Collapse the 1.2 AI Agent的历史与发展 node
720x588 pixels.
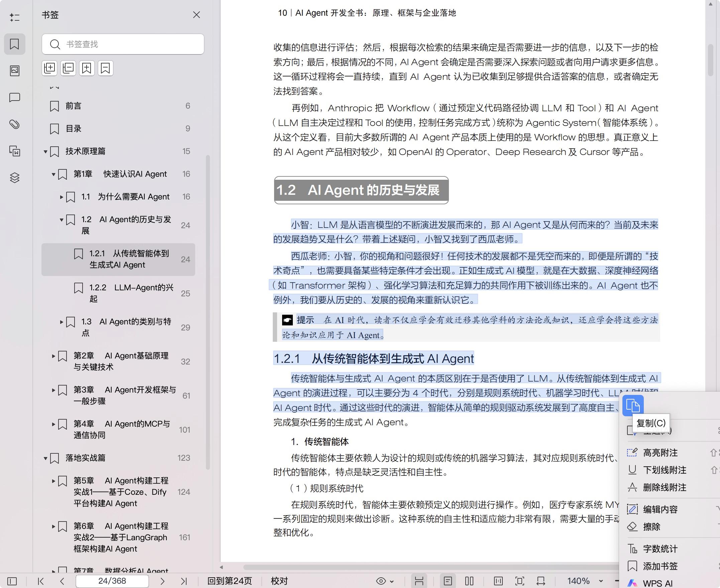(62, 220)
